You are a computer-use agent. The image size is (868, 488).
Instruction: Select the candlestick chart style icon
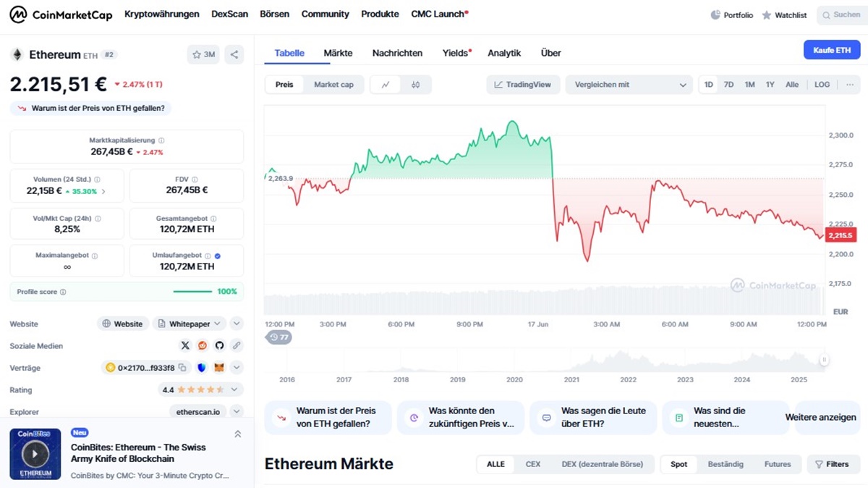pyautogui.click(x=415, y=85)
